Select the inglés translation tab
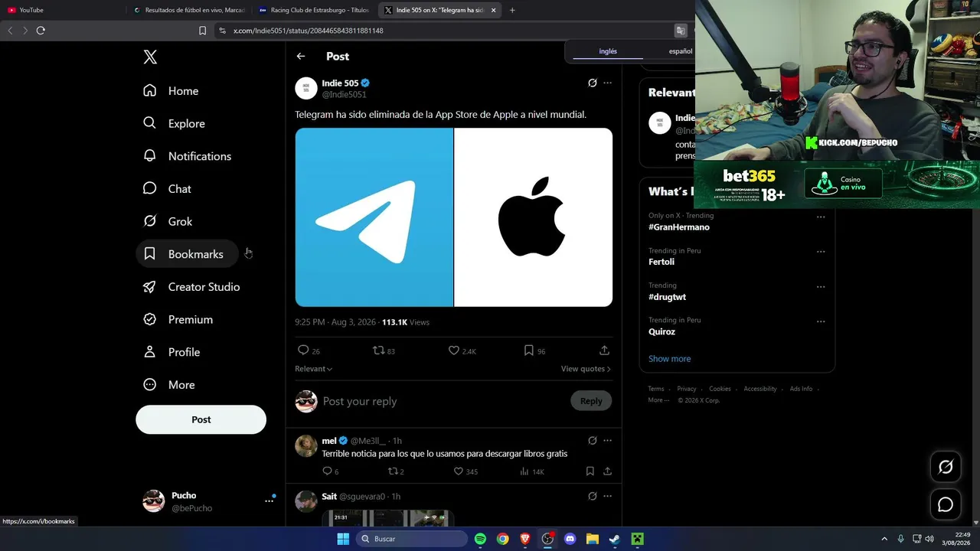Image resolution: width=980 pixels, height=551 pixels. (608, 51)
